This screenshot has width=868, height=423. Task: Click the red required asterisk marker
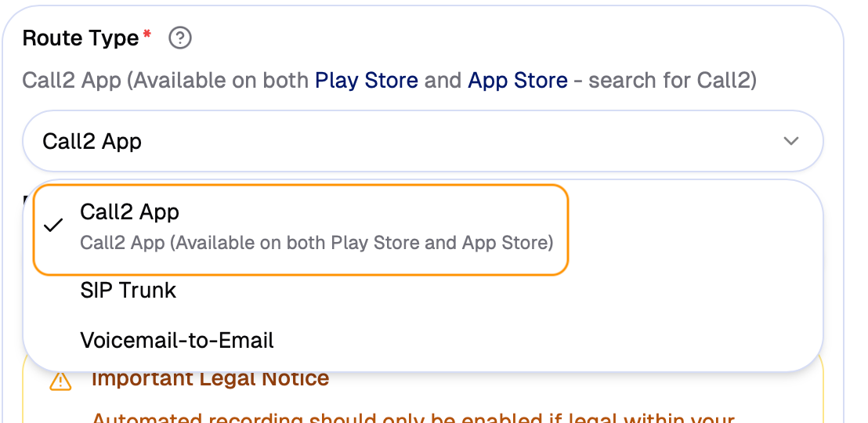click(146, 35)
